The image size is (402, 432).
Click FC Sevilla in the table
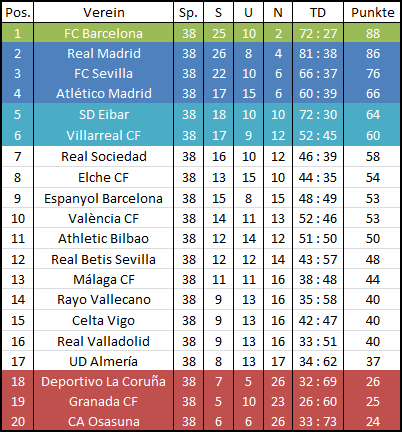[104, 73]
